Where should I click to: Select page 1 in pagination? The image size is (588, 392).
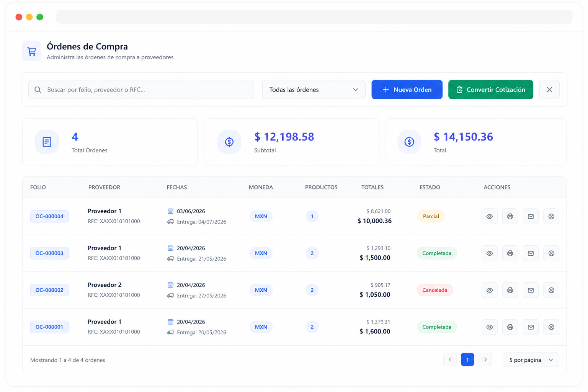pos(467,360)
